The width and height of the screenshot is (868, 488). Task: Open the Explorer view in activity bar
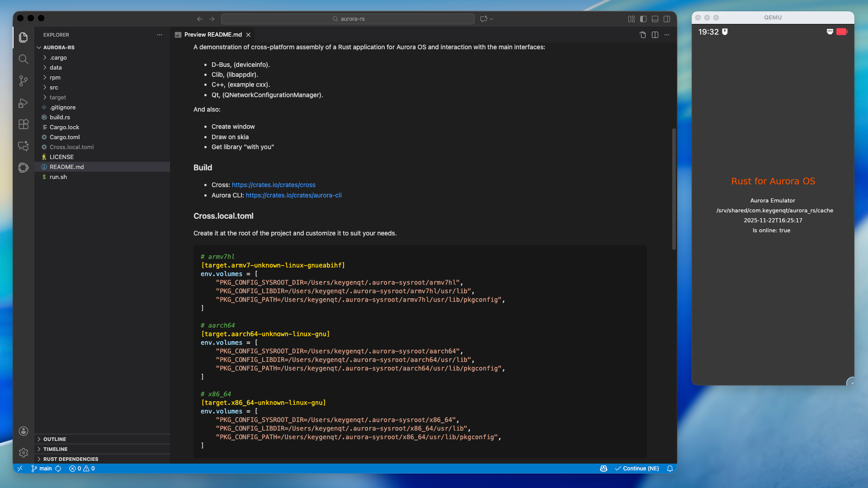click(x=24, y=38)
